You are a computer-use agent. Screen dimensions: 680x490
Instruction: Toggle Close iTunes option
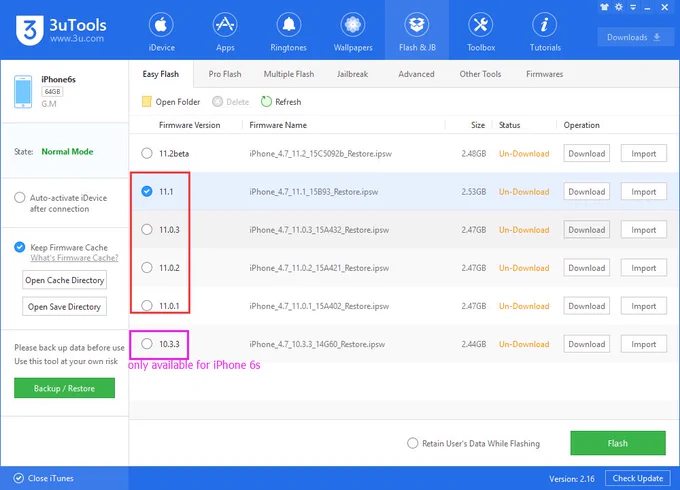pos(43,478)
